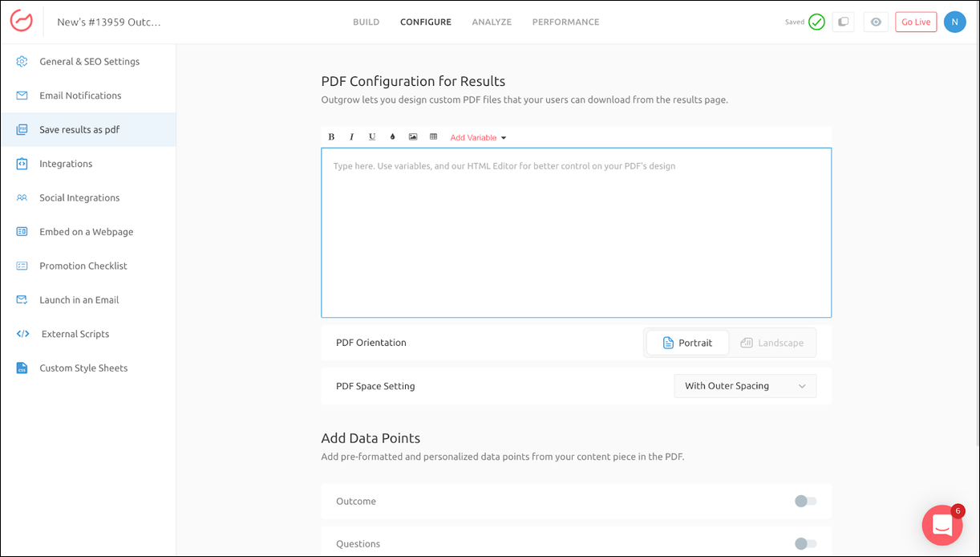Click the preview eye icon
The width and height of the screenshot is (980, 557).
pos(876,22)
